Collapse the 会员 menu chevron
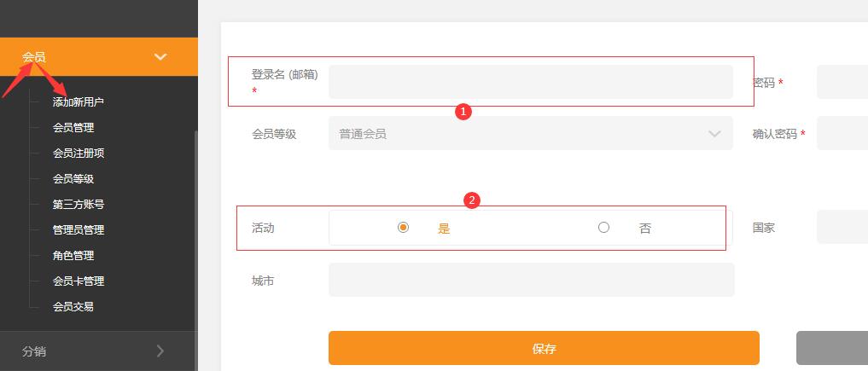 pos(160,57)
